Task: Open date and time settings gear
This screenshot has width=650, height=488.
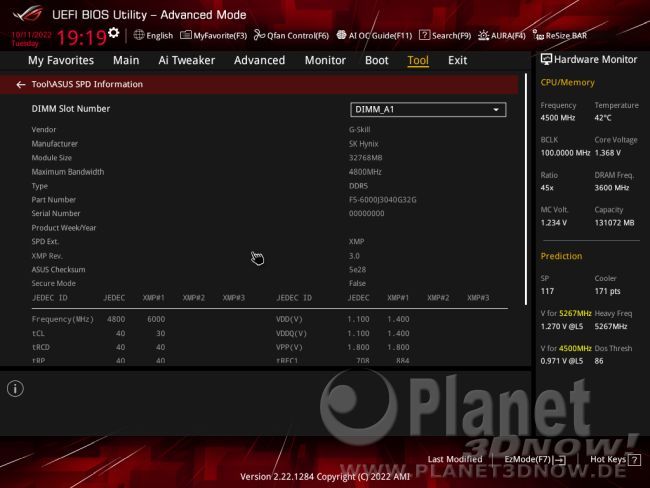Action: pos(114,32)
